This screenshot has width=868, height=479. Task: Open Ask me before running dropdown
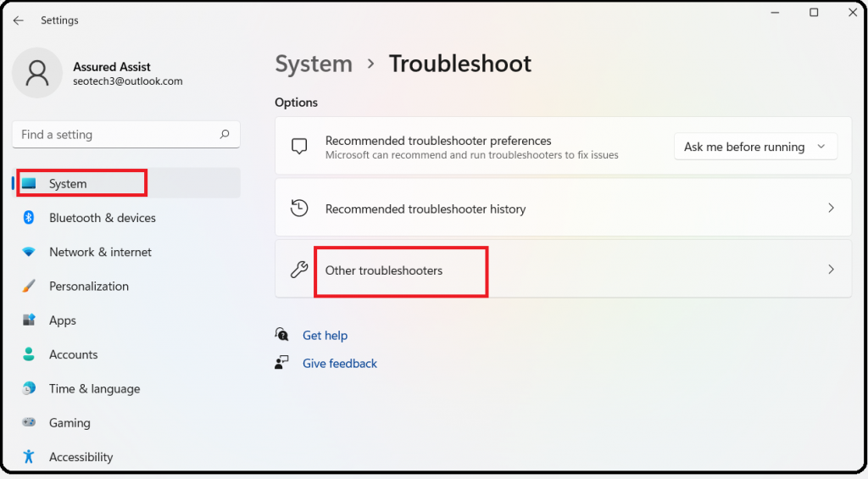pos(755,147)
